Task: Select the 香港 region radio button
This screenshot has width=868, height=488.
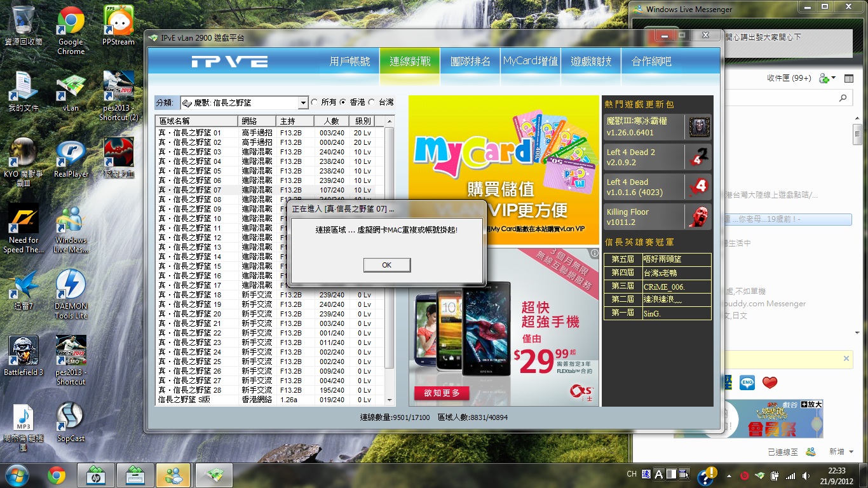Action: [x=343, y=102]
